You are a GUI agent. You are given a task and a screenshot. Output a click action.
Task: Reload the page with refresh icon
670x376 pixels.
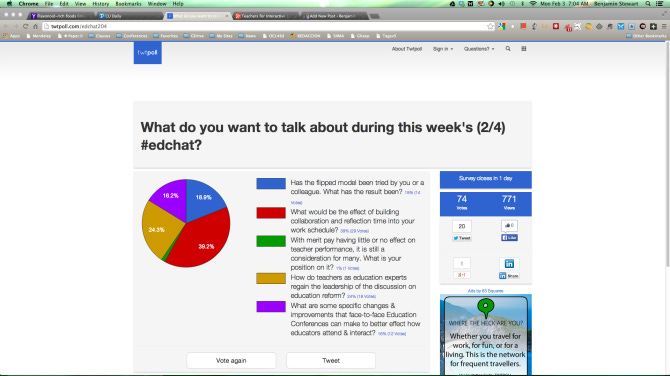pos(26,26)
